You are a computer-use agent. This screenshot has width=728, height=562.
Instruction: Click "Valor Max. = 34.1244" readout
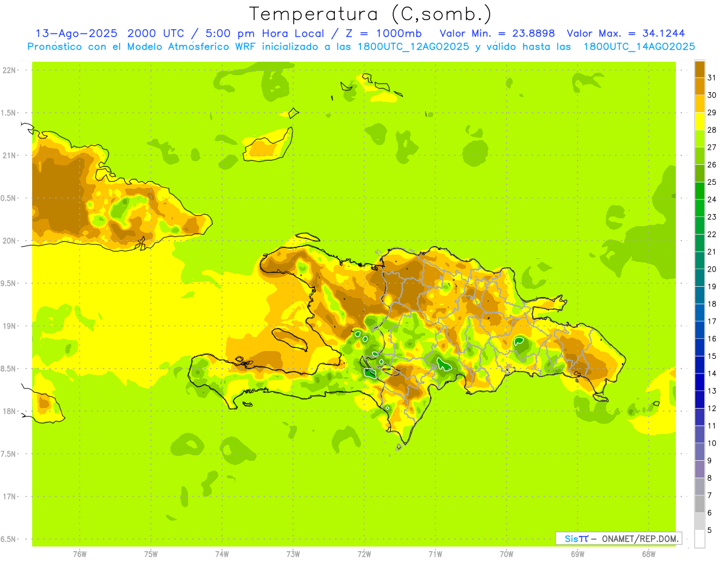point(626,33)
